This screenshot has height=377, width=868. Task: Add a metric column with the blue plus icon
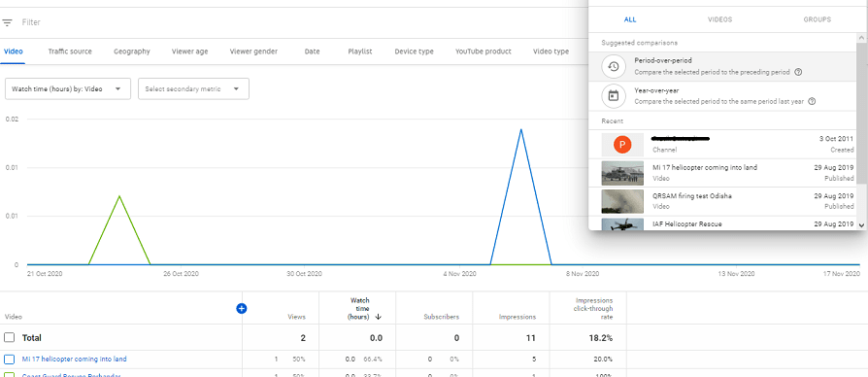[241, 308]
